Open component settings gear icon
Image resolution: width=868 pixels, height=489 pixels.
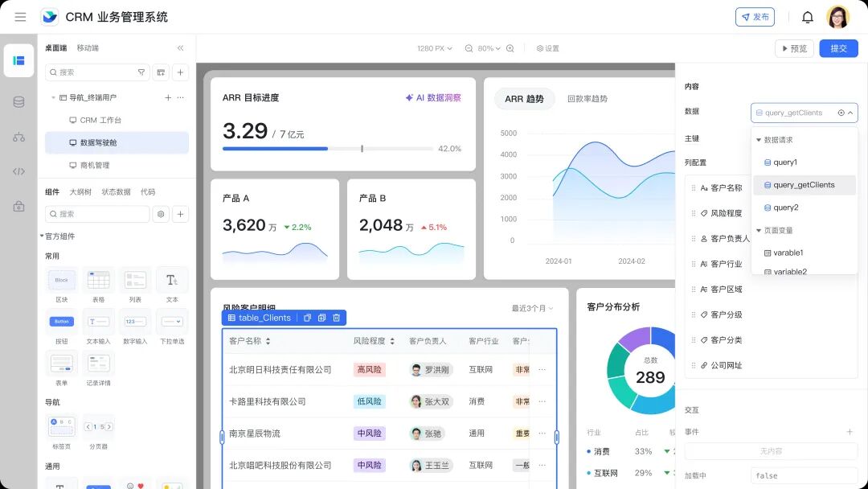coord(161,214)
